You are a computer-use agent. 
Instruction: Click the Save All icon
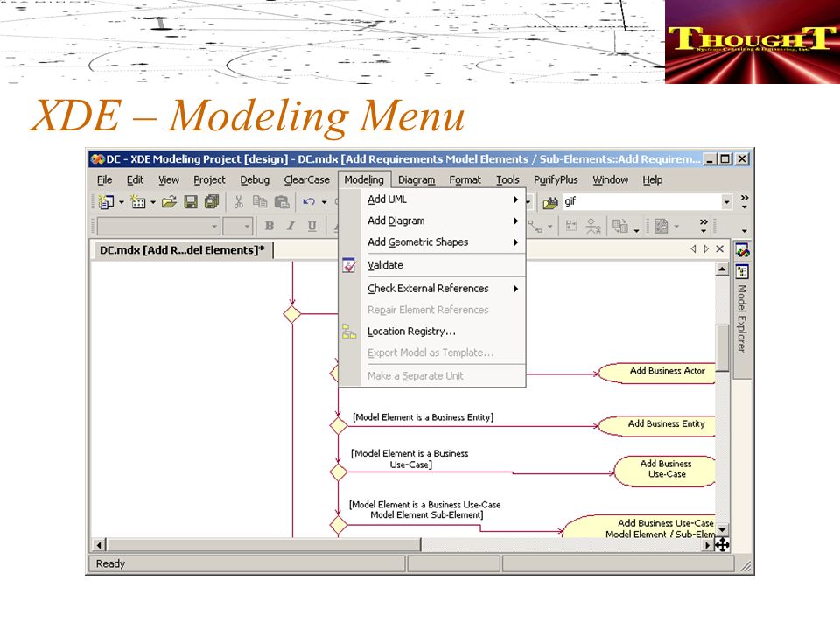pos(212,201)
